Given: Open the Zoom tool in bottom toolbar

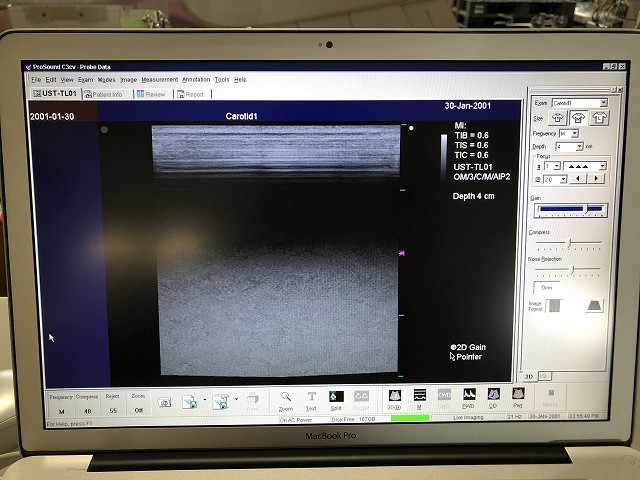Looking at the screenshot, I should tap(286, 401).
